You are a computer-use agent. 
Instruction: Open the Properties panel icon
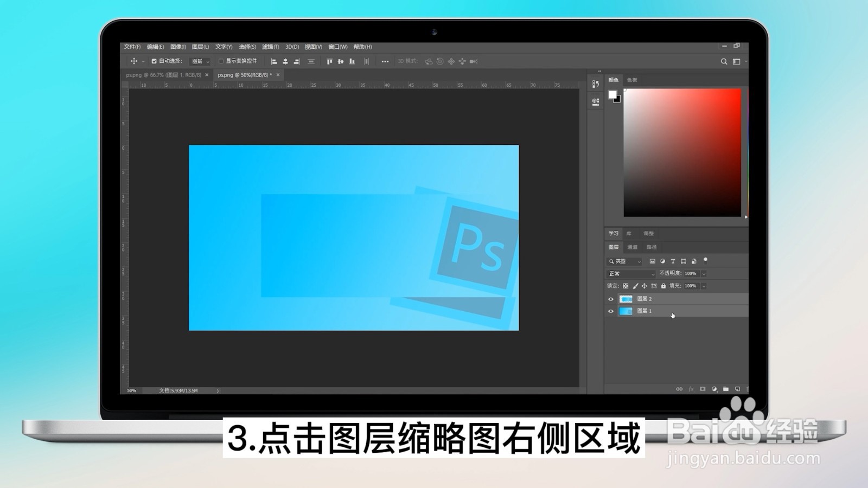coord(596,101)
